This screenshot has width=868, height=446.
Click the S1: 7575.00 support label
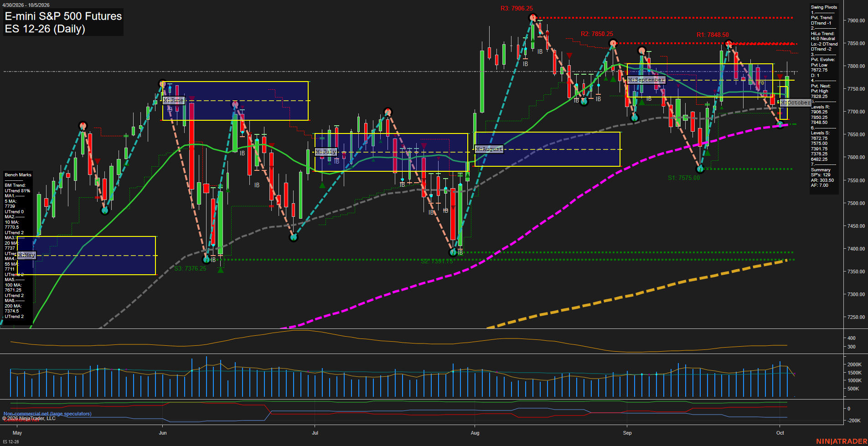click(683, 178)
